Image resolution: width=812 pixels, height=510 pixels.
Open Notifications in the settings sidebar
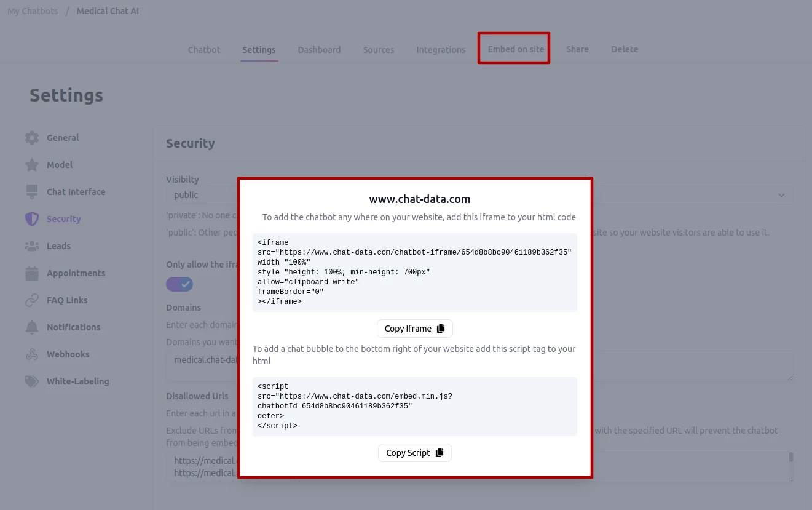(x=74, y=327)
